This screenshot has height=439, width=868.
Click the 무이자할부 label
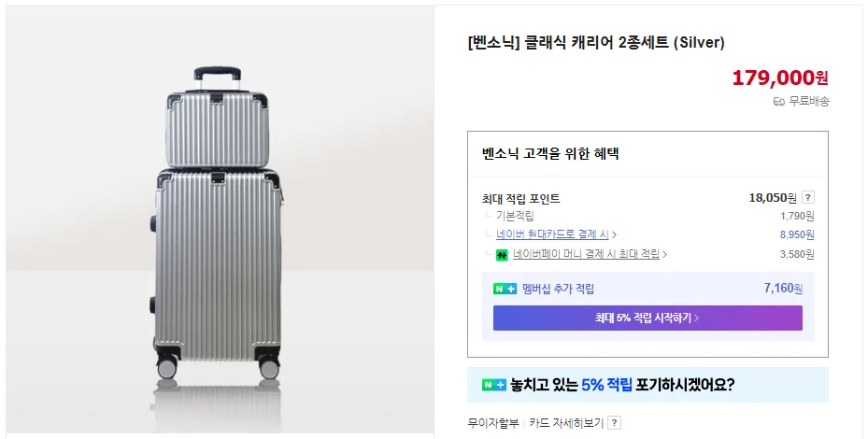493,423
